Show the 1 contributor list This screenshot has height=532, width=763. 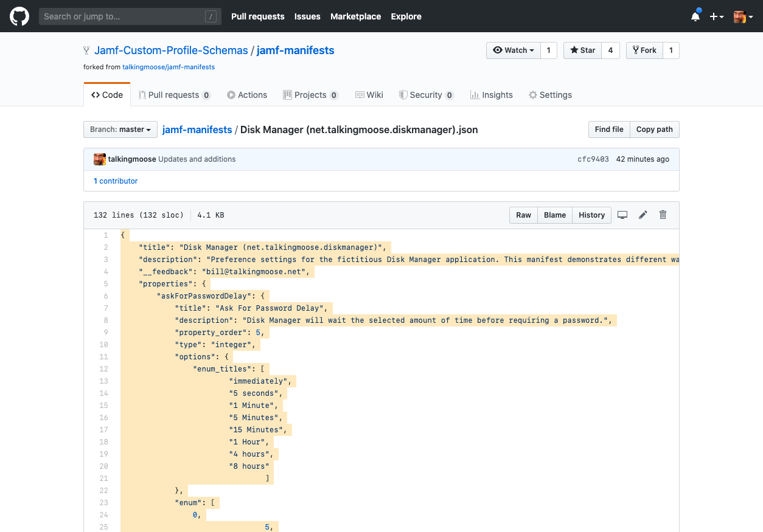pyautogui.click(x=116, y=181)
